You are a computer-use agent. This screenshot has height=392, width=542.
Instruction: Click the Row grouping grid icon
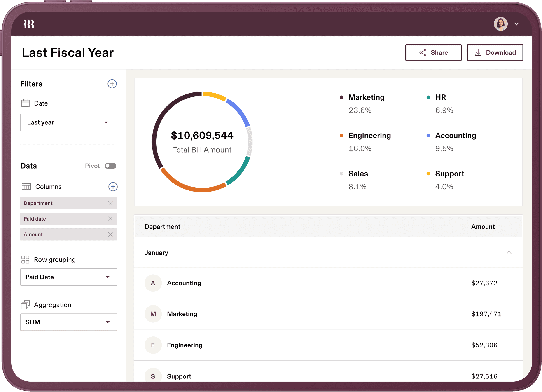point(25,260)
